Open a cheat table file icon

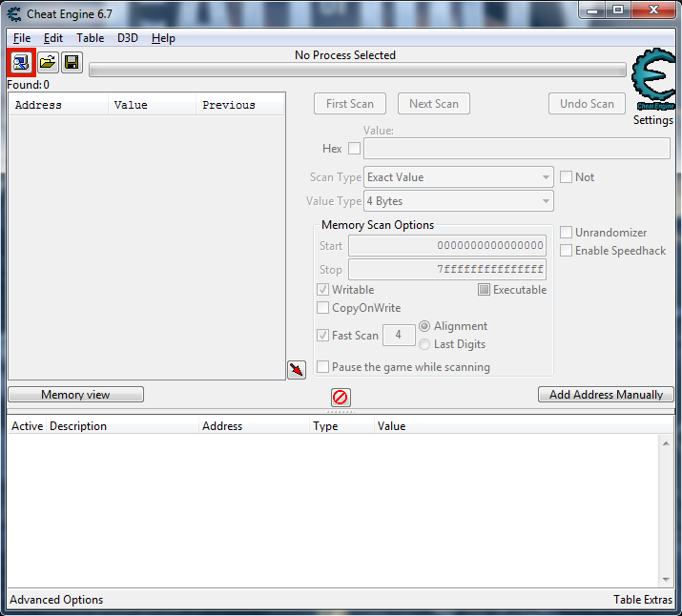tap(48, 63)
